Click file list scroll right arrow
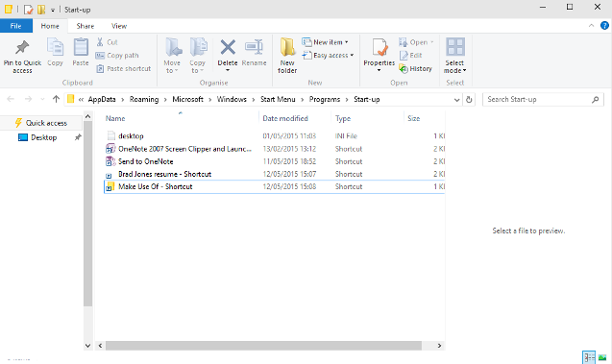 439,346
